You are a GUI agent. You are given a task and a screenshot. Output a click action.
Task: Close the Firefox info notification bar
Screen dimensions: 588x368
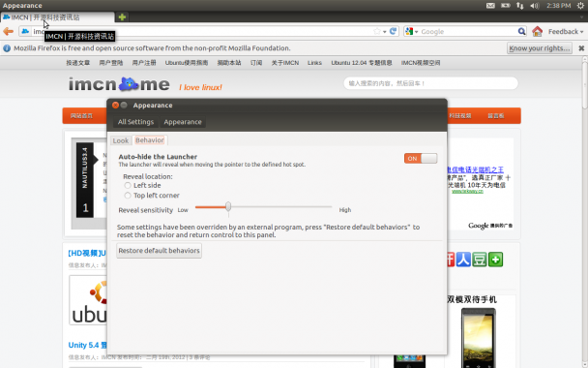point(581,48)
